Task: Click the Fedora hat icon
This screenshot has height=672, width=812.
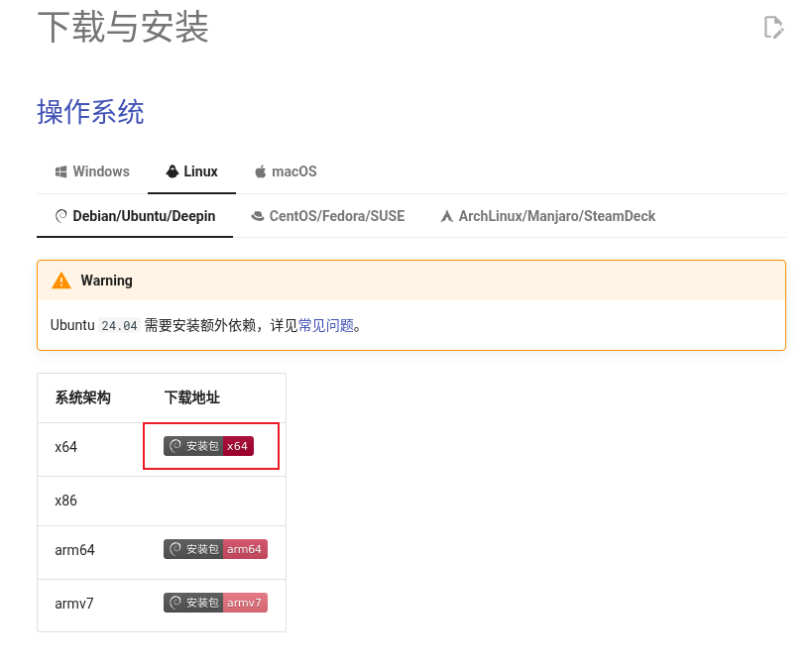Action: coord(258,216)
